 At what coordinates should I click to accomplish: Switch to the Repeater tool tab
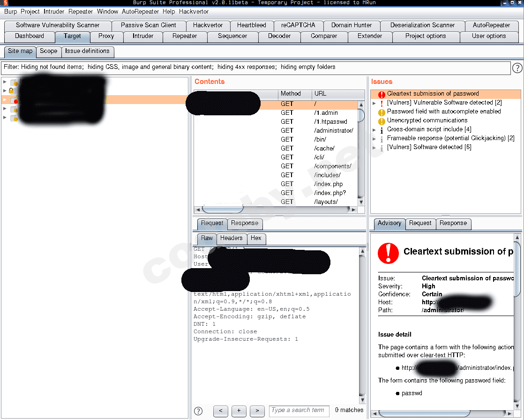pyautogui.click(x=185, y=36)
